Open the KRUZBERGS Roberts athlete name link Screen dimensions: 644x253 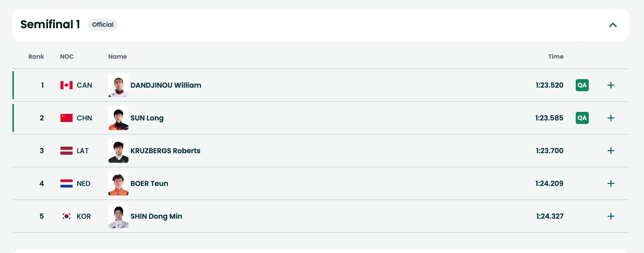[165, 151]
